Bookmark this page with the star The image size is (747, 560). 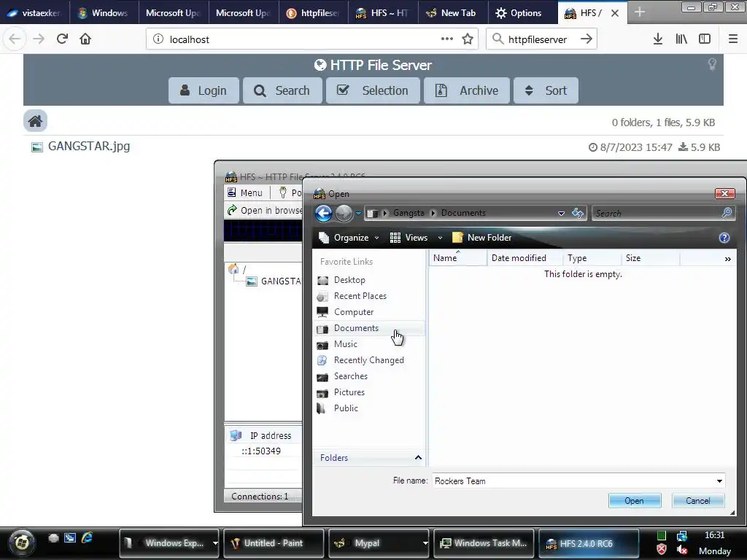click(468, 39)
